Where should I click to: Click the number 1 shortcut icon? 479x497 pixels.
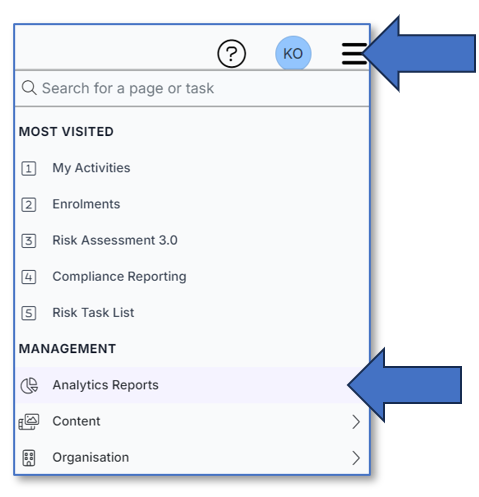click(x=29, y=168)
